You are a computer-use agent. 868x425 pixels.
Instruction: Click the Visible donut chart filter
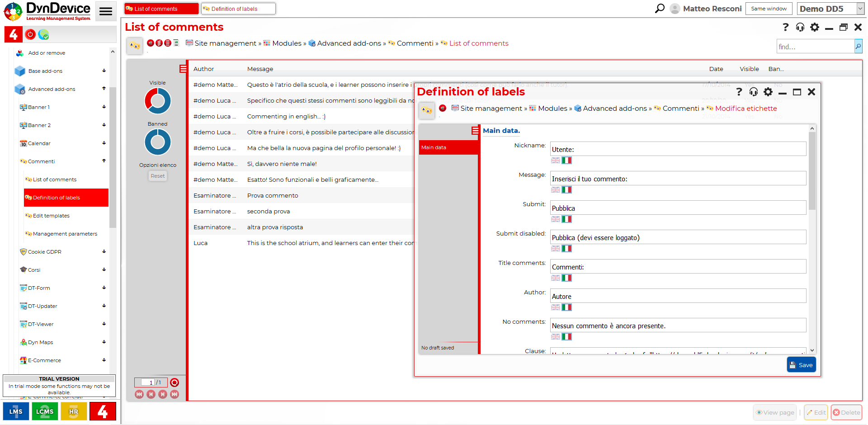pyautogui.click(x=157, y=100)
